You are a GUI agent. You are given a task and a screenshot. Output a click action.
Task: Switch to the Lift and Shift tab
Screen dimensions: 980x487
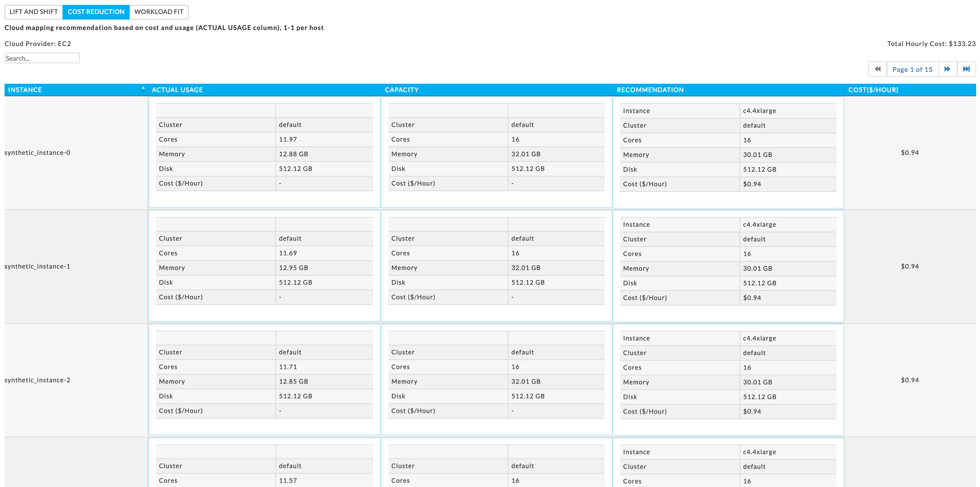pyautogui.click(x=34, y=12)
